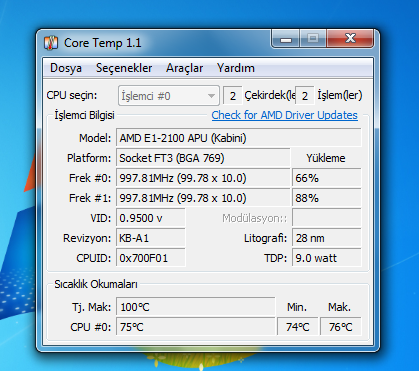Click the Litografi value 28 nm
Screen dimensions: 419x371
pos(327,238)
